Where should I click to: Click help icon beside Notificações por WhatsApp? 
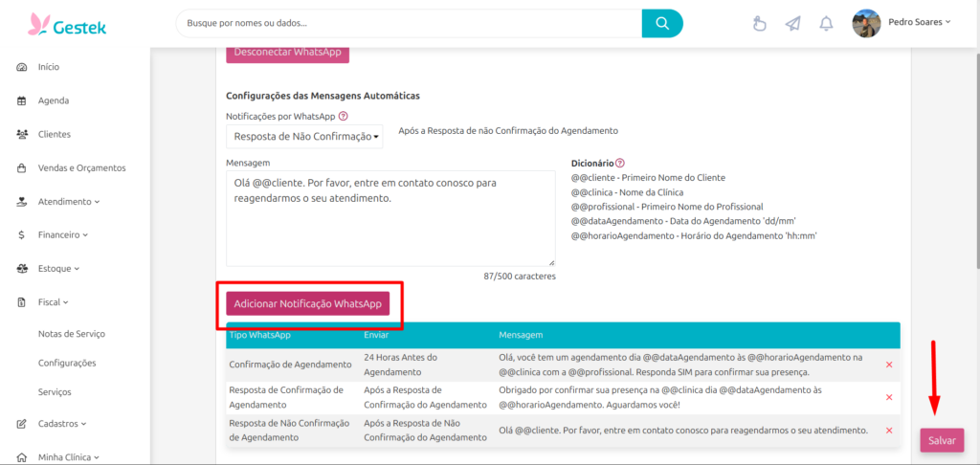coord(344,116)
